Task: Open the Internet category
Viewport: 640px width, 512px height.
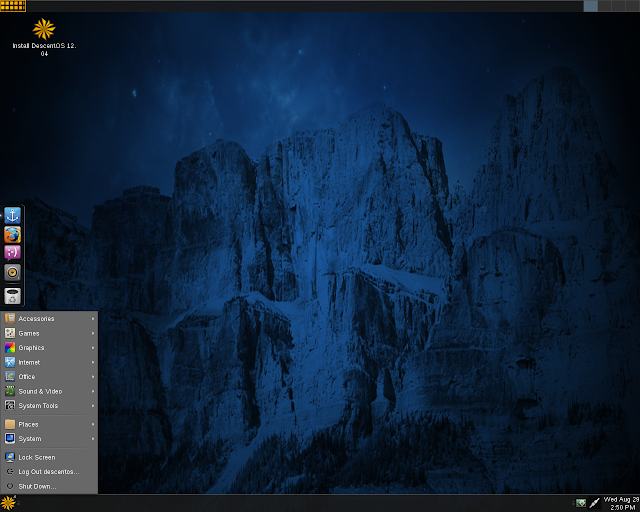Action: pos(49,362)
